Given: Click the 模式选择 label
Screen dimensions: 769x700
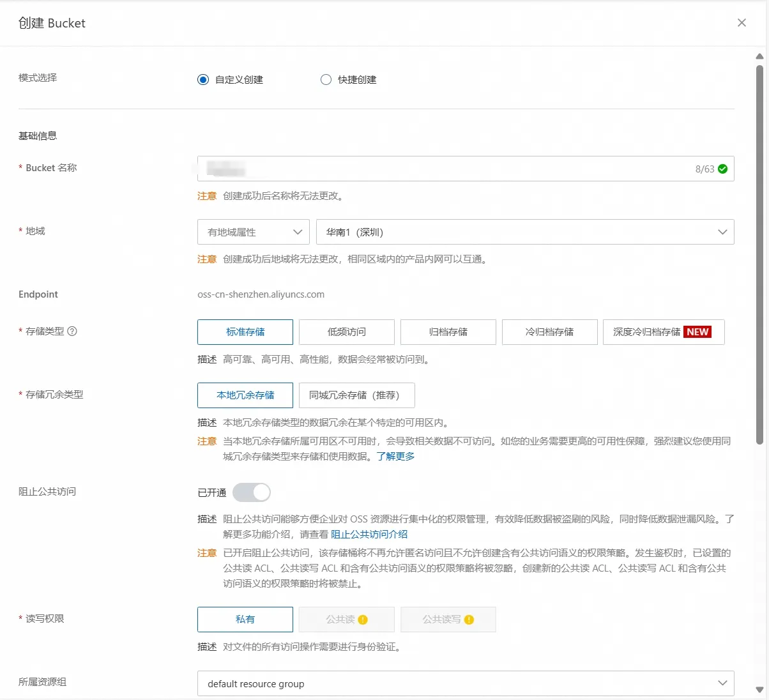Looking at the screenshot, I should click(38, 78).
